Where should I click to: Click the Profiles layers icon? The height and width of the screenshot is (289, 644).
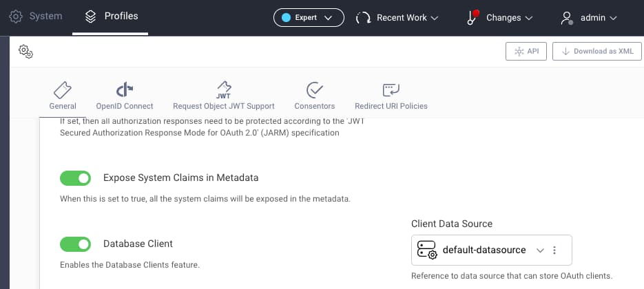pyautogui.click(x=90, y=17)
